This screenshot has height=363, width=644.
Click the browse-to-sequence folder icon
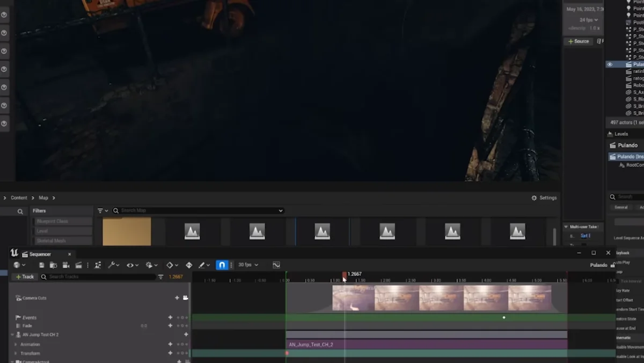(53, 265)
